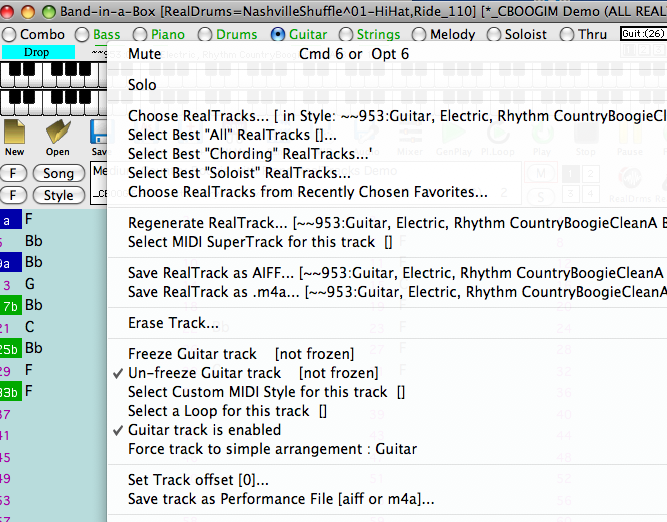Select the Thru track radio button

(567, 34)
